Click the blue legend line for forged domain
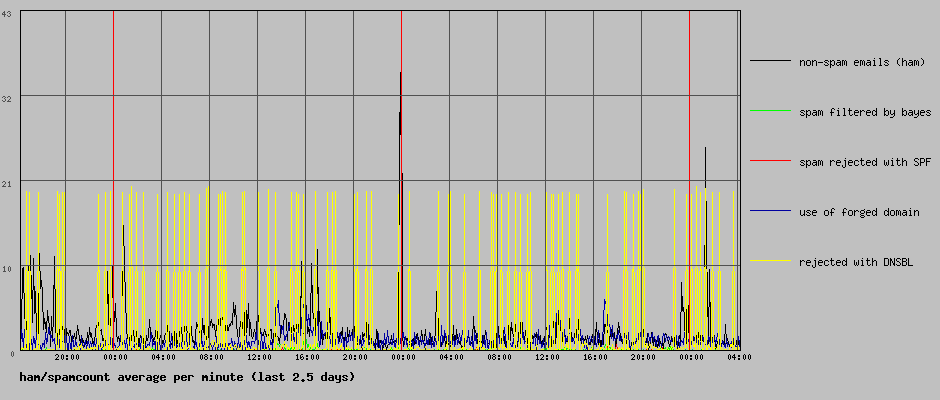Image resolution: width=940 pixels, height=400 pixels. (x=770, y=210)
